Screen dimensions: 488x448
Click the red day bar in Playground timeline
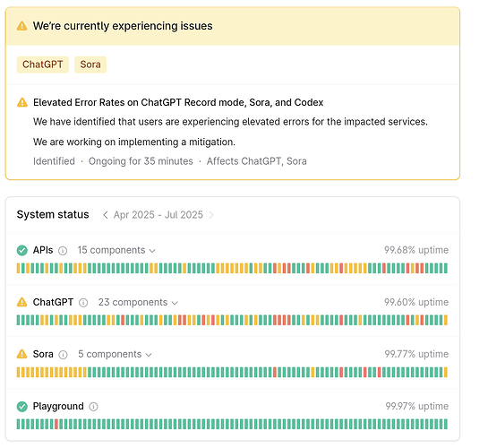click(x=56, y=424)
